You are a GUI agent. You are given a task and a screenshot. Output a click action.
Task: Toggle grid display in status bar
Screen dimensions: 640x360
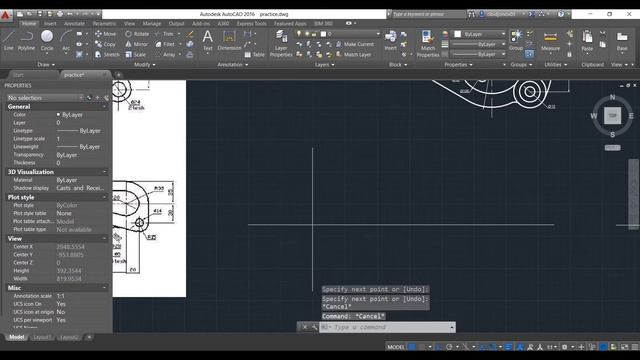tap(412, 347)
